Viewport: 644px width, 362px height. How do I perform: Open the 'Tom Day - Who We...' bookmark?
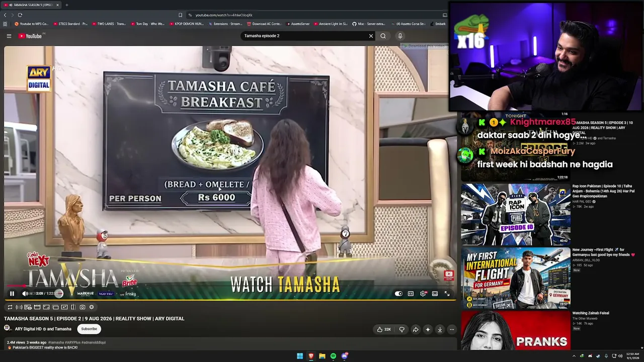pos(148,24)
